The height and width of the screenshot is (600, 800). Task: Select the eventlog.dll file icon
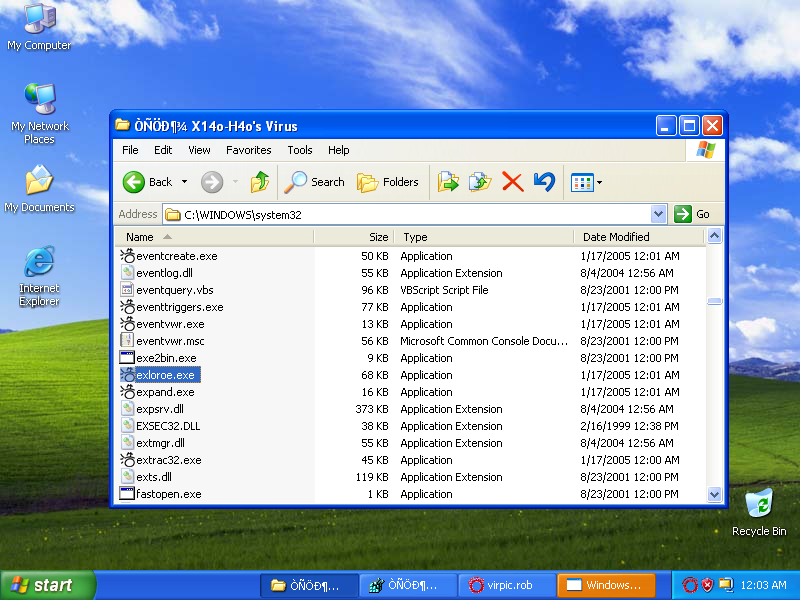coord(127,272)
